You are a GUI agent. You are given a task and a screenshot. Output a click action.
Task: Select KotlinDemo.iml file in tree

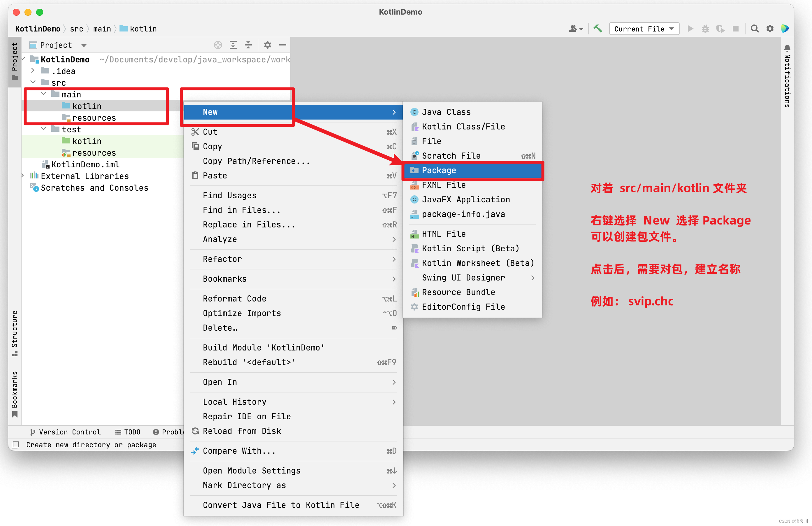[81, 164]
